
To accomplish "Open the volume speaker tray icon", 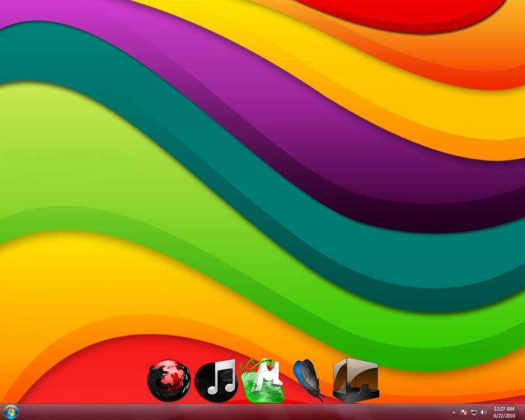I will 483,412.
